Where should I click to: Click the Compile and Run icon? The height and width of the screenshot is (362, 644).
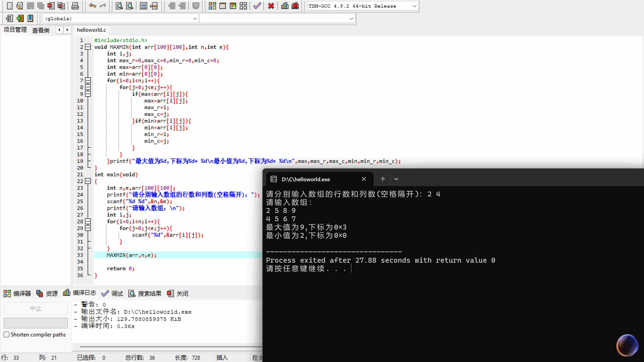click(233, 6)
